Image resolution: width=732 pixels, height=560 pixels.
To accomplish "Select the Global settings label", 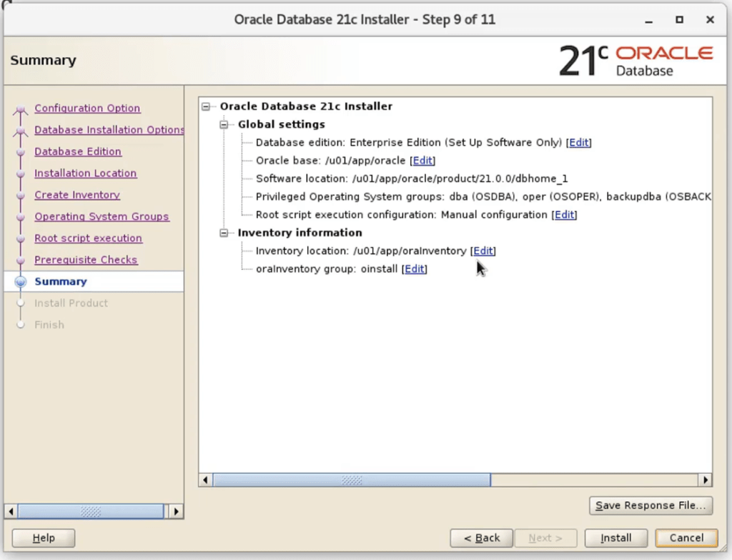I will [282, 124].
